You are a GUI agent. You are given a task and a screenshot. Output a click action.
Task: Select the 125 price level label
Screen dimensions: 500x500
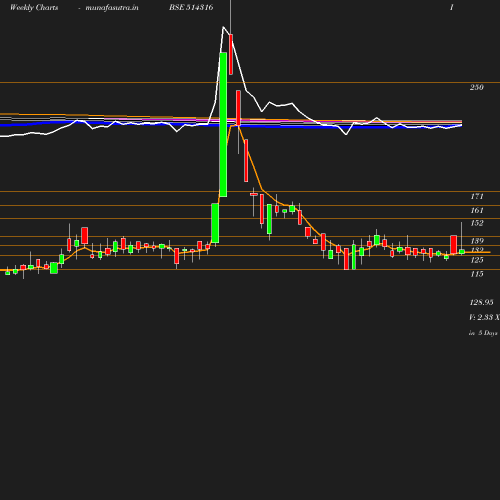pyautogui.click(x=477, y=260)
